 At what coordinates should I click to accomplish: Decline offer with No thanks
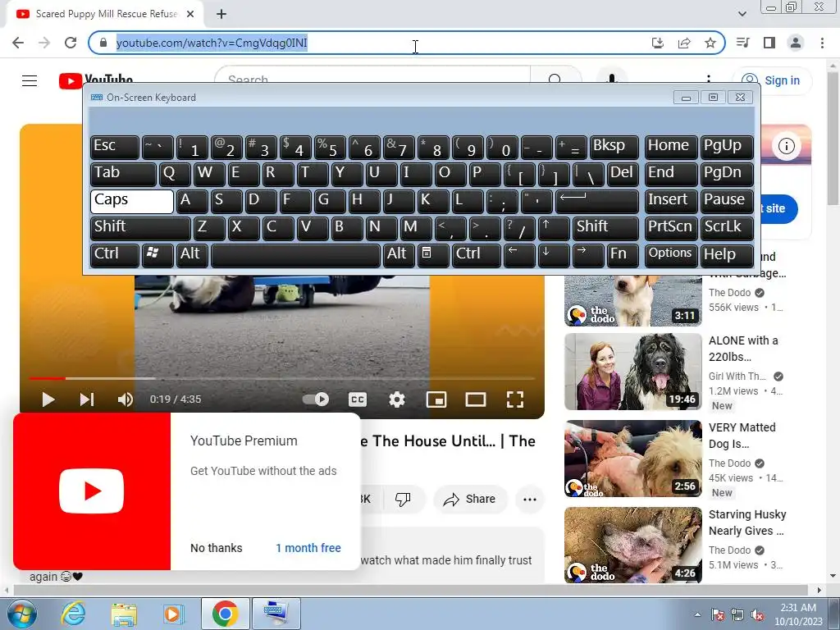click(217, 548)
